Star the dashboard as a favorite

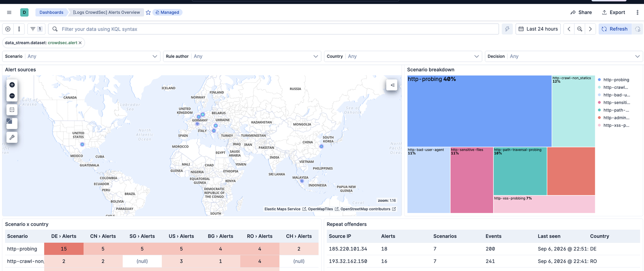148,12
